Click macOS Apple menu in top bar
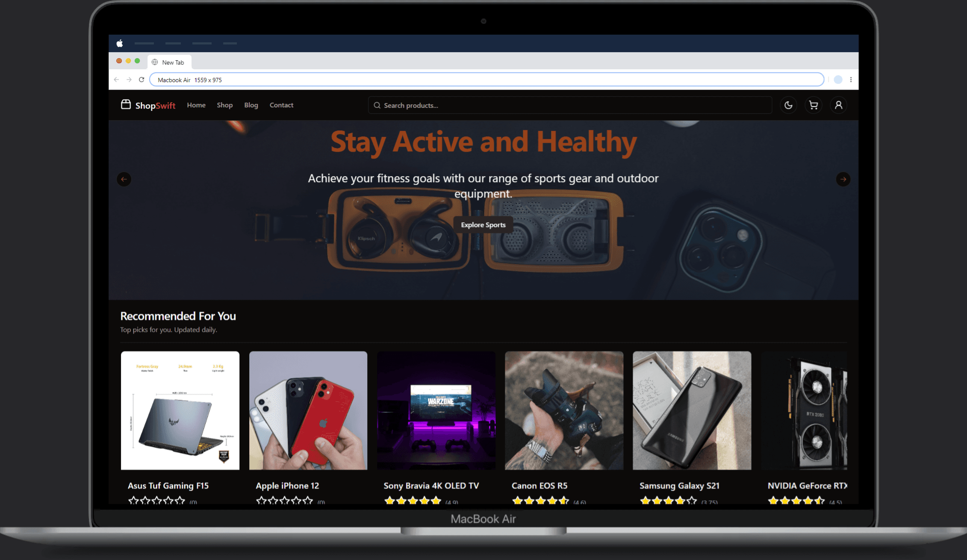The height and width of the screenshot is (560, 967). click(121, 44)
